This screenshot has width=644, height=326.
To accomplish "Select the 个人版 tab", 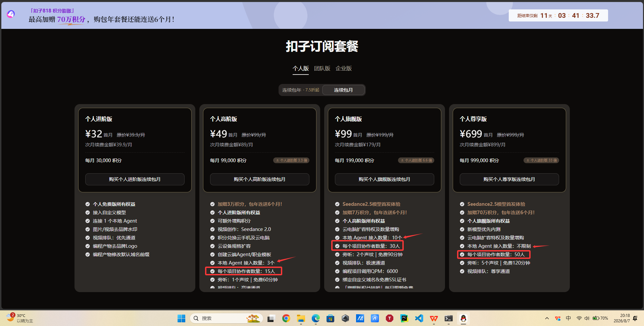I will click(300, 68).
